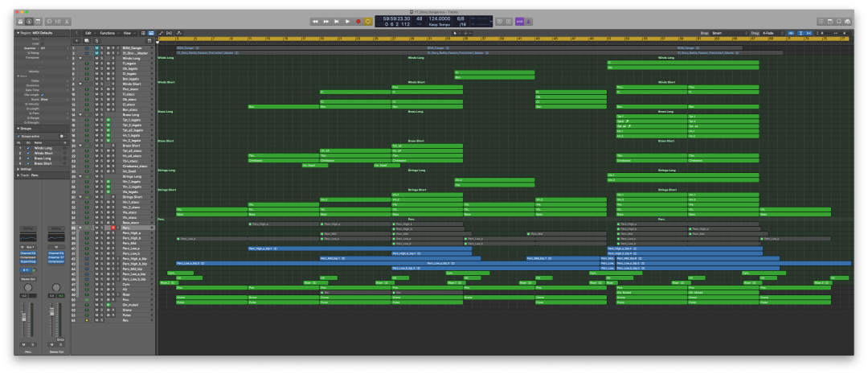Toggle the Catch Playhead button
Viewport: 868px width, 374px height.
(x=178, y=33)
